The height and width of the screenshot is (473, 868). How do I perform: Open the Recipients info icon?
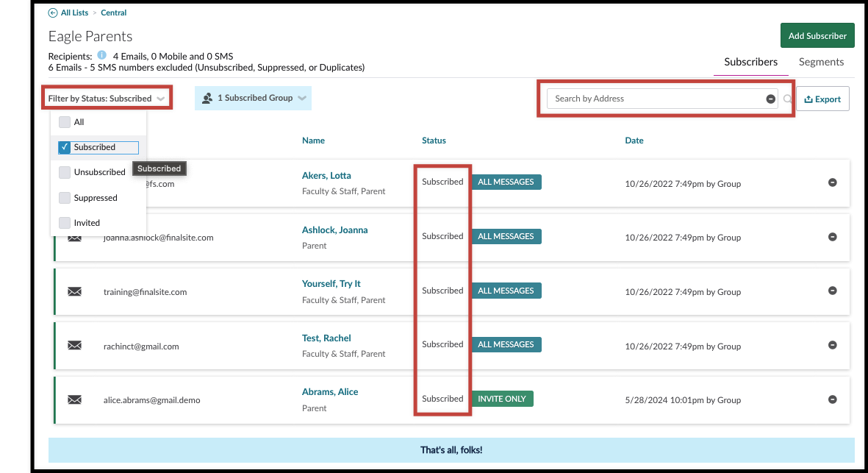click(102, 55)
